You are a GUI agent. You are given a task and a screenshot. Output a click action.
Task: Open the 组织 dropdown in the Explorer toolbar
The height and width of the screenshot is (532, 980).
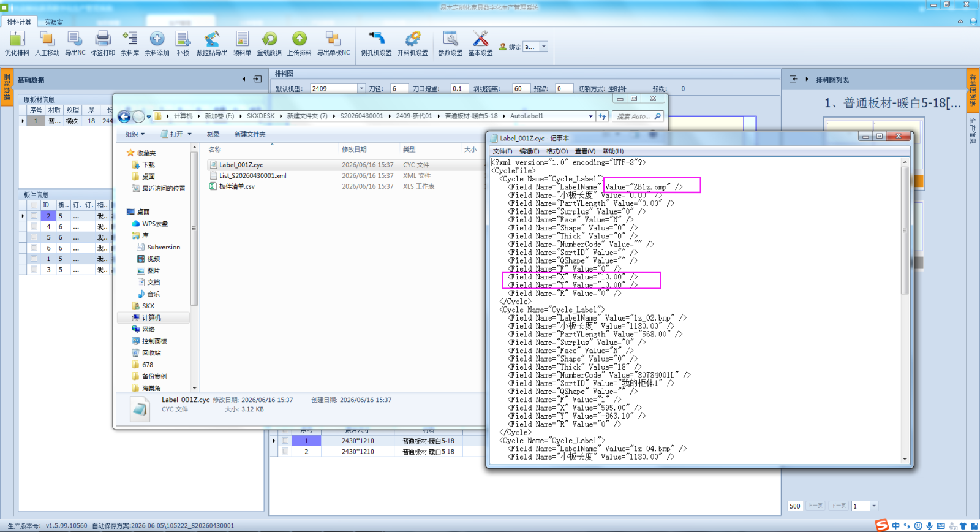135,134
